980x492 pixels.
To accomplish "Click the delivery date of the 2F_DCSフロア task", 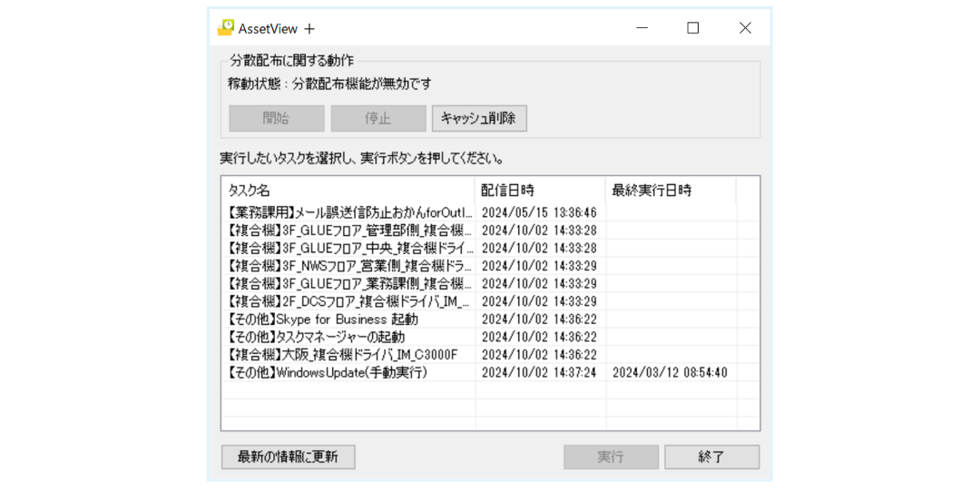I will (x=539, y=301).
